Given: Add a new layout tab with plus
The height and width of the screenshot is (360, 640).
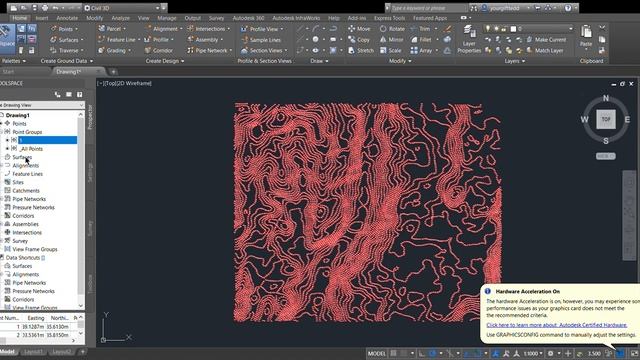Looking at the screenshot, I should 82,351.
